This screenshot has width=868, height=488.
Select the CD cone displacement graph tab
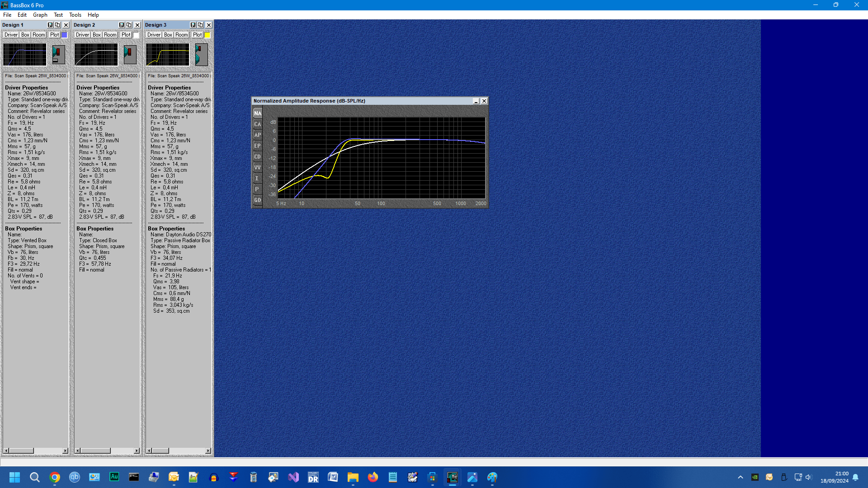(257, 157)
